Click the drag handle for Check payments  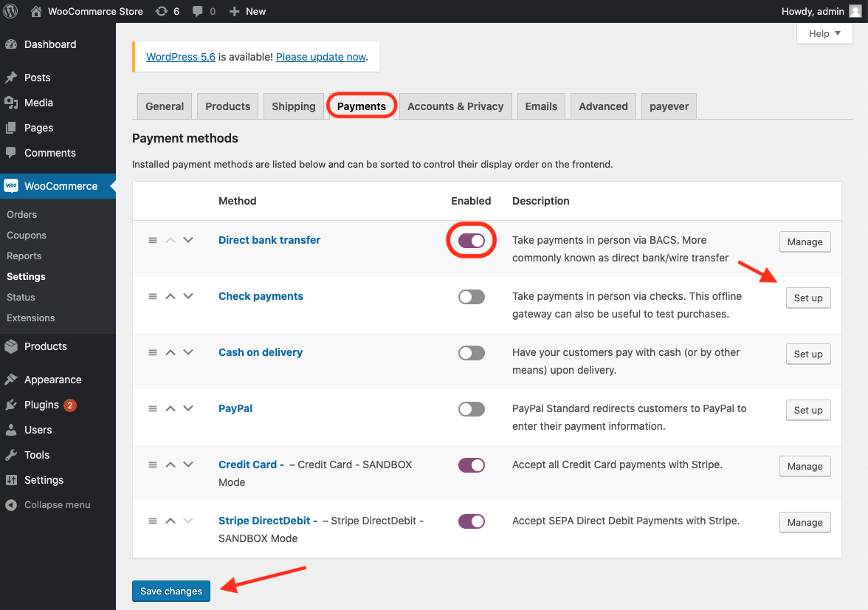click(153, 296)
